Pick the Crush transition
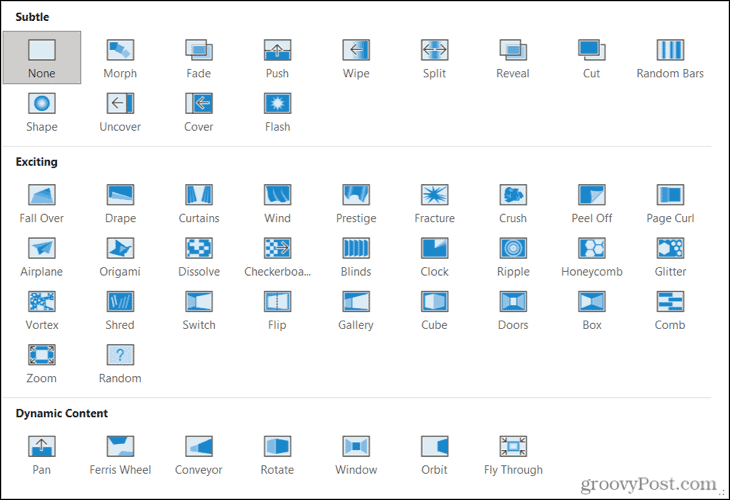Image resolution: width=730 pixels, height=500 pixels. (x=513, y=203)
